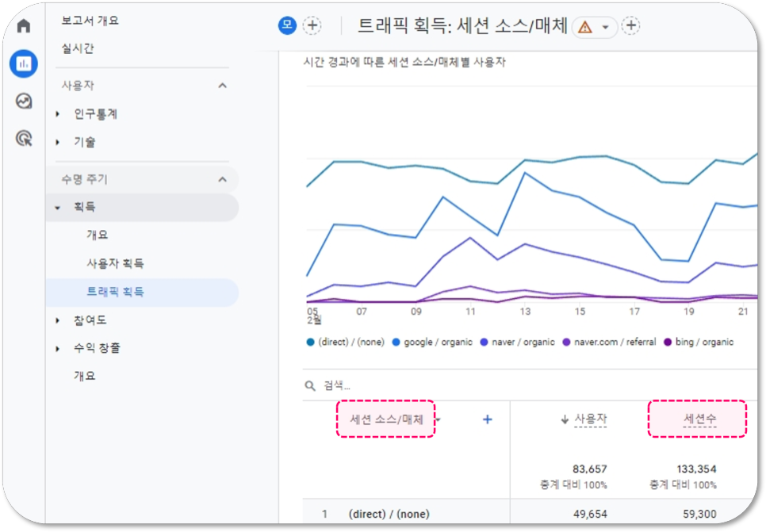Click the search magnifier icon

310,386
